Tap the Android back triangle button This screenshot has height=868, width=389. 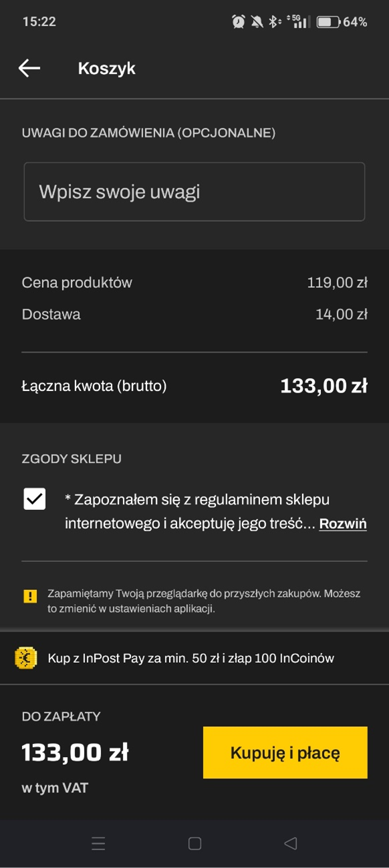(290, 844)
